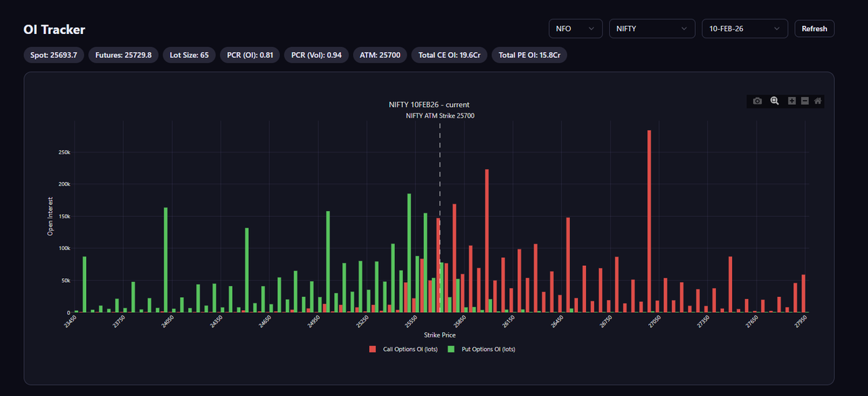Click the Futures: 25729.8 chip
868x396 pixels.
click(123, 55)
